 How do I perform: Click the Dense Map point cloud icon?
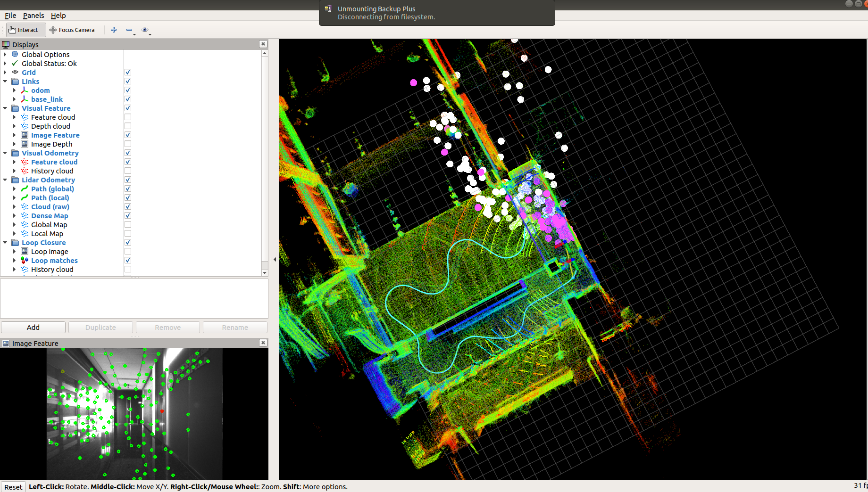pos(25,215)
